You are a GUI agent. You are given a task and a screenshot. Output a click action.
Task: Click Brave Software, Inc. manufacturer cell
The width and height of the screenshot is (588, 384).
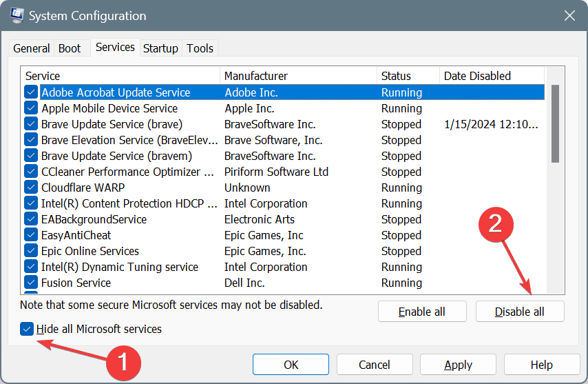(273, 140)
